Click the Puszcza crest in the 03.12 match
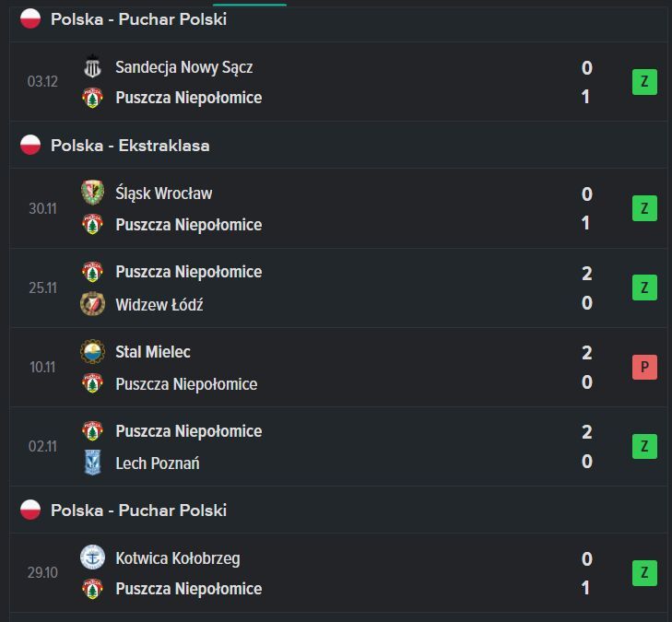The image size is (672, 622). click(92, 98)
